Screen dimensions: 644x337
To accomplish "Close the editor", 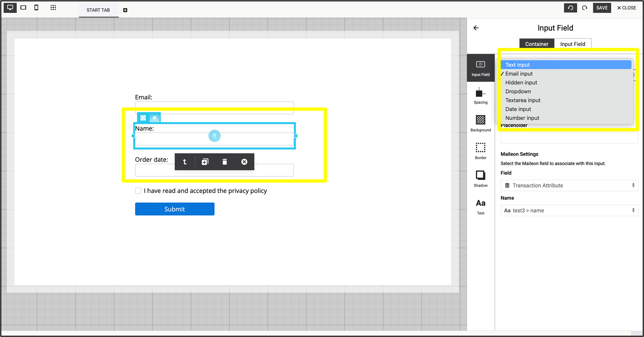I will pos(627,8).
